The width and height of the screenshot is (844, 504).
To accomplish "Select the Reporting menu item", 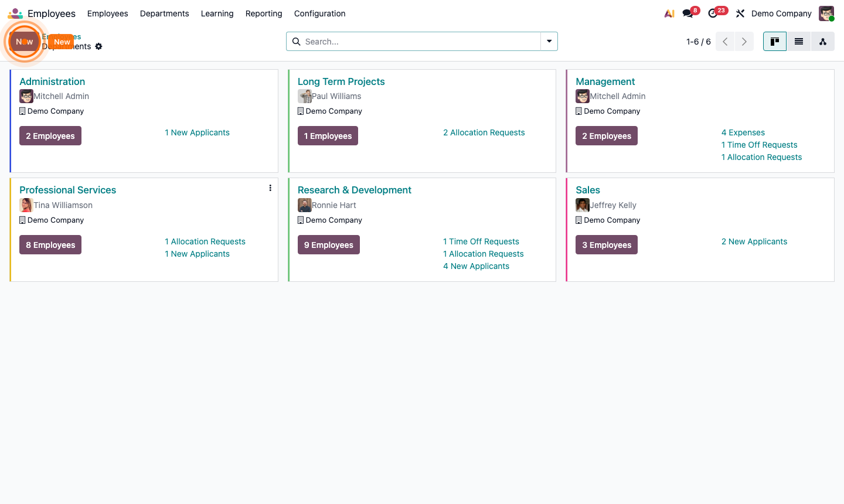I will click(x=264, y=13).
